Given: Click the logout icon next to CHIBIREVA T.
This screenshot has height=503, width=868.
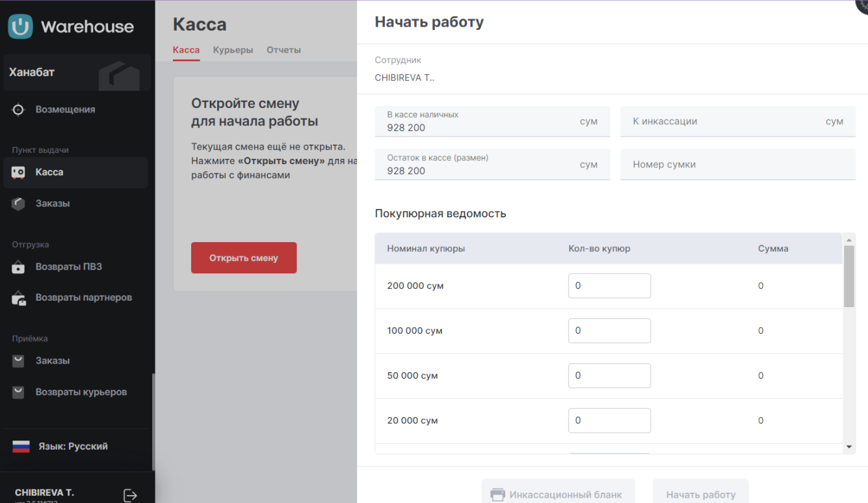Looking at the screenshot, I should (130, 495).
